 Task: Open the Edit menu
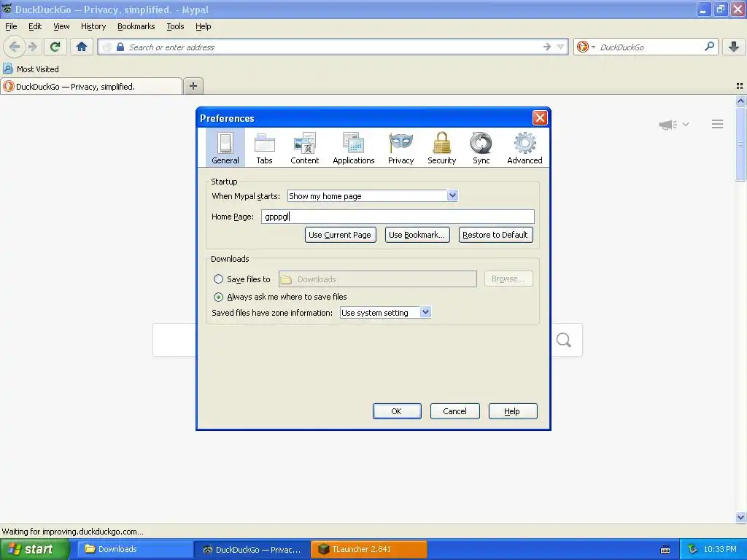[35, 26]
